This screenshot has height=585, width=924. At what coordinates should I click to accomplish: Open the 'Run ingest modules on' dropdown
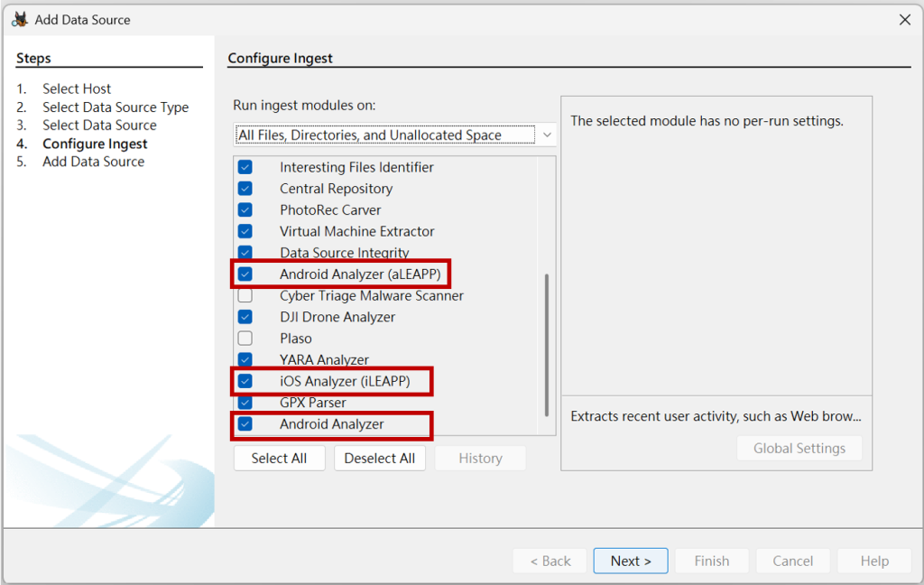coord(394,135)
